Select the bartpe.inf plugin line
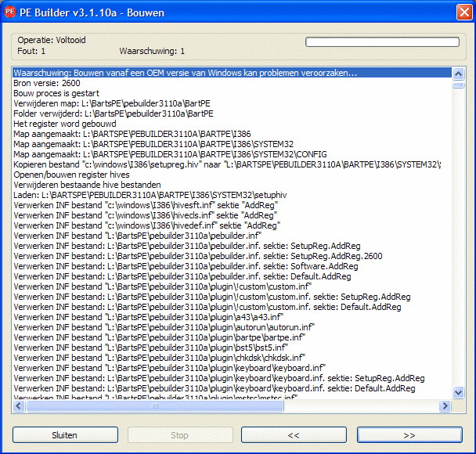 pos(233,337)
